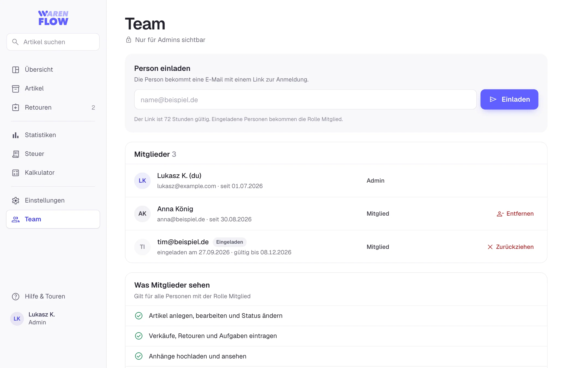Click the Eingeladen badge

click(x=229, y=242)
